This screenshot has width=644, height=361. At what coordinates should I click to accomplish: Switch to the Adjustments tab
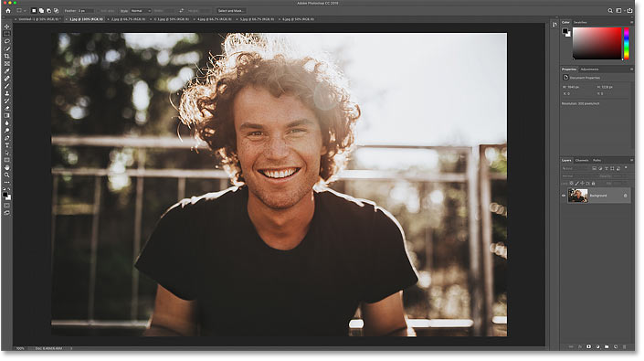pos(590,69)
